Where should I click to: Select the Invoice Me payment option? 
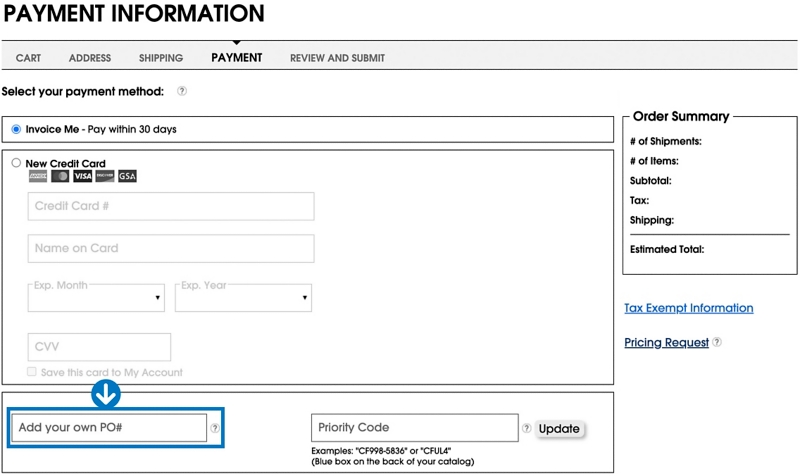point(16,129)
